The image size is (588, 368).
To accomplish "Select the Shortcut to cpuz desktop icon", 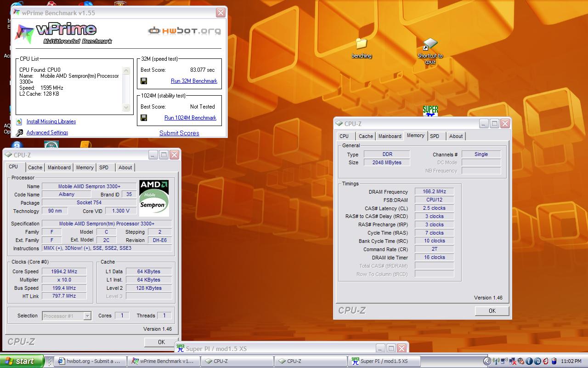I will coord(430,51).
